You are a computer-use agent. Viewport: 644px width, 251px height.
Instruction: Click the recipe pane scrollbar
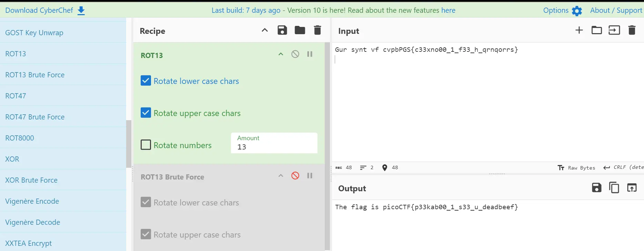[x=327, y=146]
